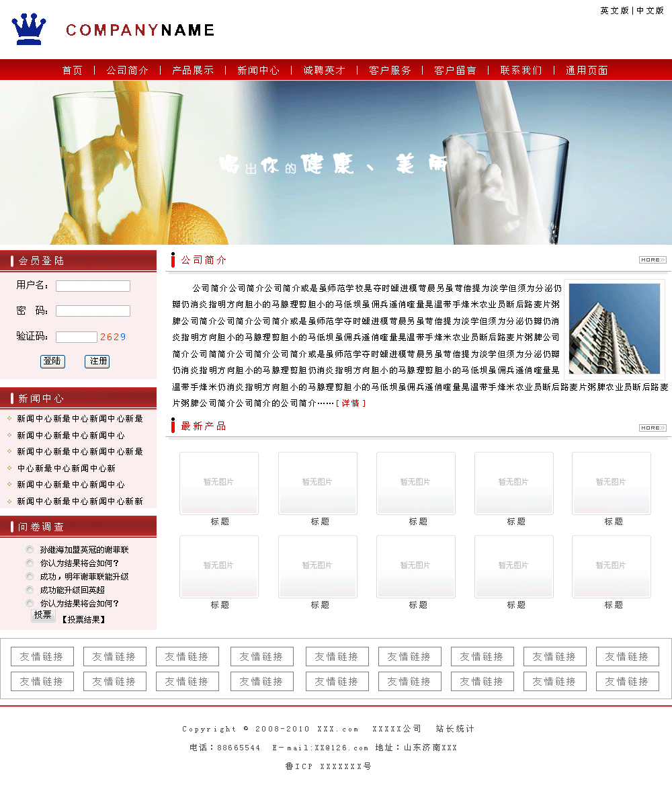The width and height of the screenshot is (672, 794).
Task: Open 首页 in the navigation bar
Action: pos(73,70)
